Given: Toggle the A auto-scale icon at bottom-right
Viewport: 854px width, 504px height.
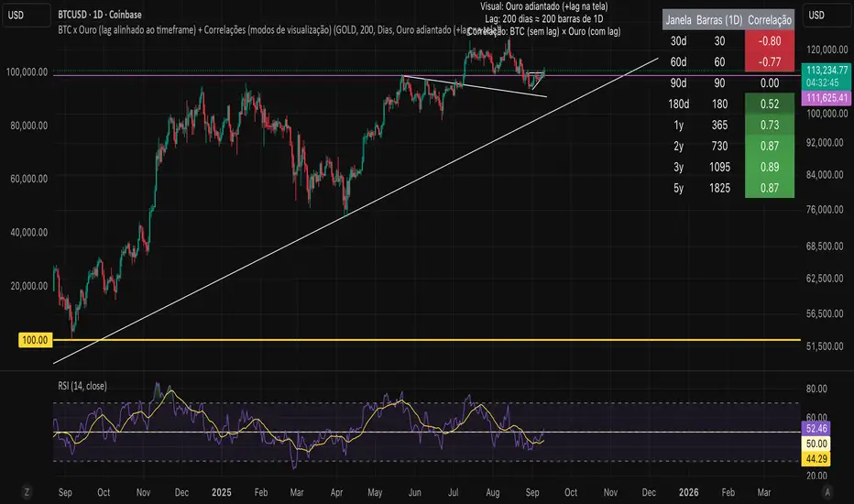Looking at the screenshot, I should [827, 492].
